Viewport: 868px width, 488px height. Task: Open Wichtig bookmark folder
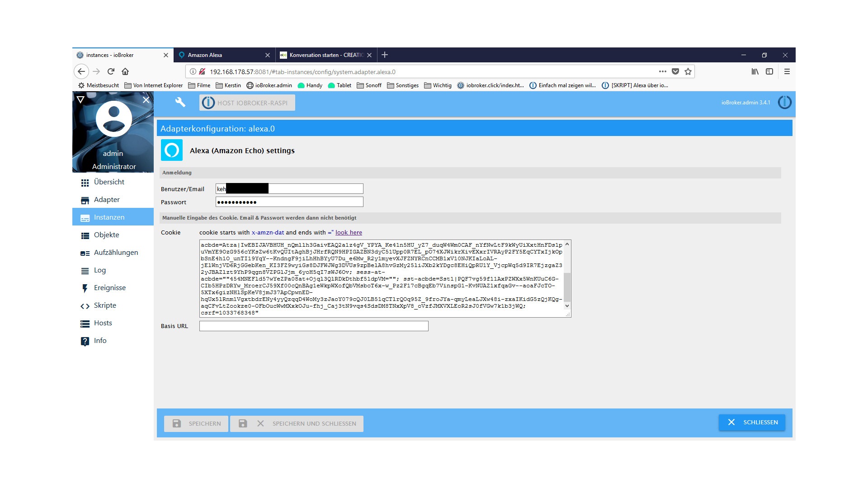click(x=438, y=85)
